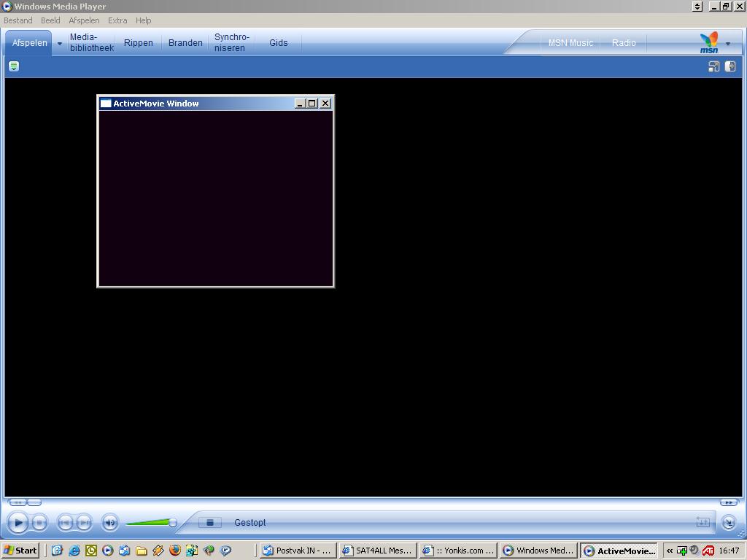This screenshot has width=747, height=560.
Task: Click the playlist quick access icon
Action: [13, 66]
